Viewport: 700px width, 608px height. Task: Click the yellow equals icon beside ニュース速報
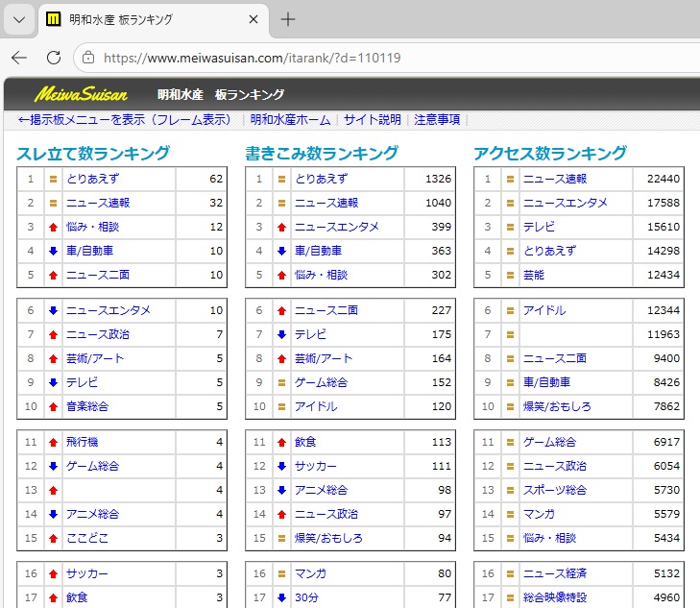point(54,204)
